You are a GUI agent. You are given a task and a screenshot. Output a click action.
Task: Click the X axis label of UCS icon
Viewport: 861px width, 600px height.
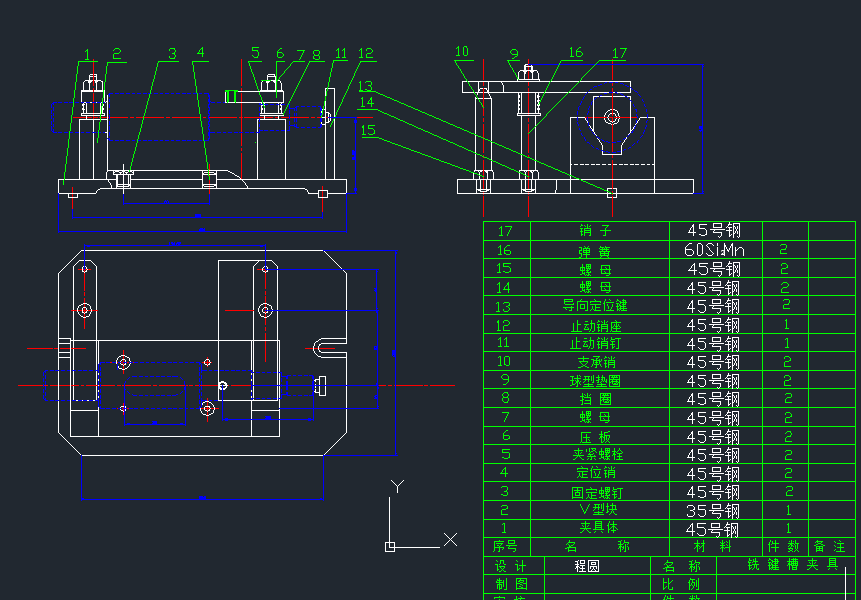click(450, 540)
